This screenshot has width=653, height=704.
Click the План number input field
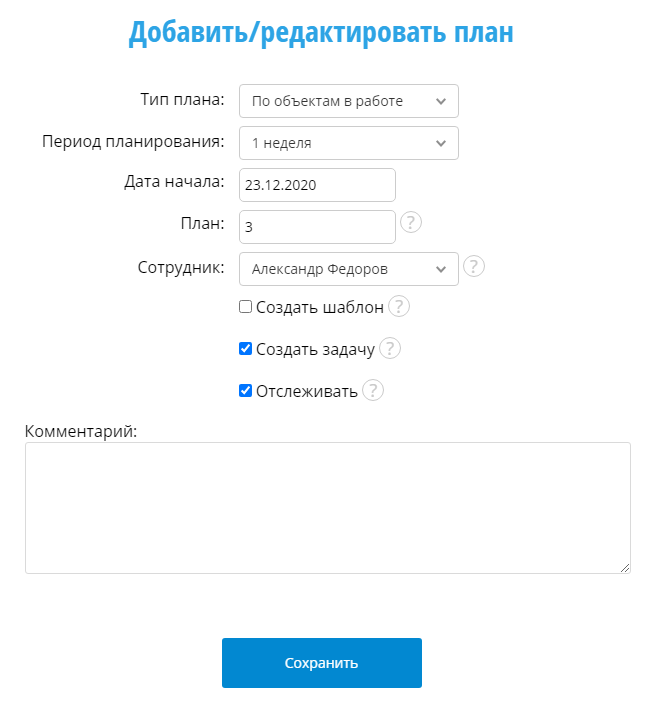point(318,227)
